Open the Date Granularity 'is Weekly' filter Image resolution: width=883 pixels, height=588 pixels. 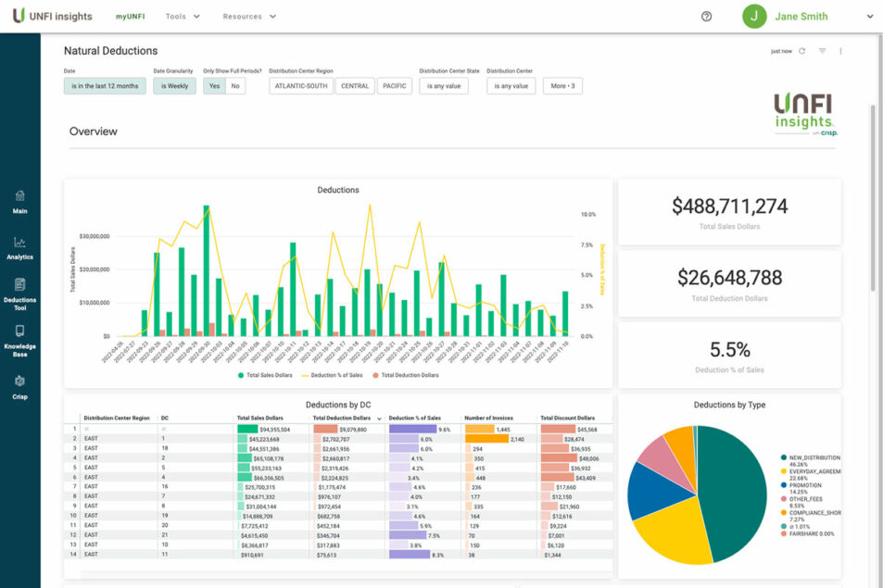click(x=174, y=86)
